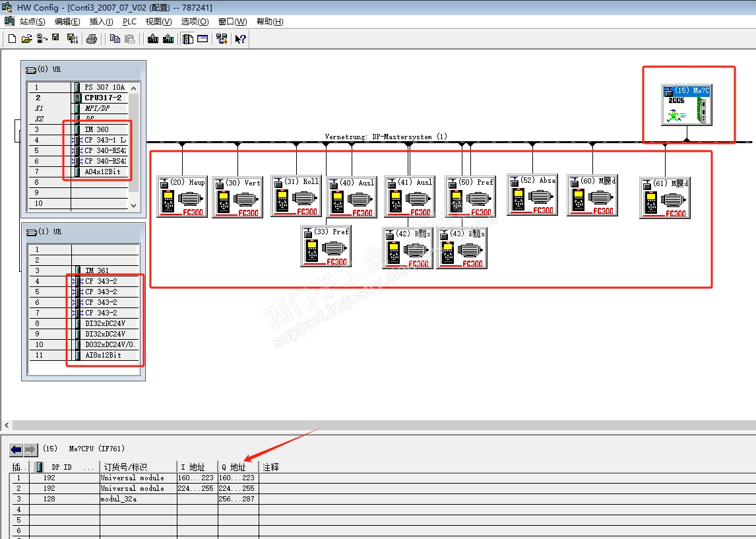The height and width of the screenshot is (539, 756).
Task: Select the (52) Absa FC300 drive
Action: click(533, 194)
